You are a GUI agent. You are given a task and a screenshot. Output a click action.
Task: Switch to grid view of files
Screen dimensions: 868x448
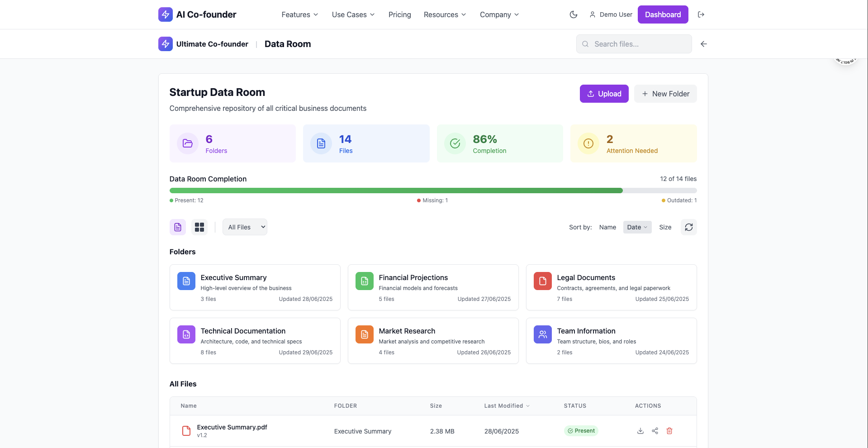(199, 227)
